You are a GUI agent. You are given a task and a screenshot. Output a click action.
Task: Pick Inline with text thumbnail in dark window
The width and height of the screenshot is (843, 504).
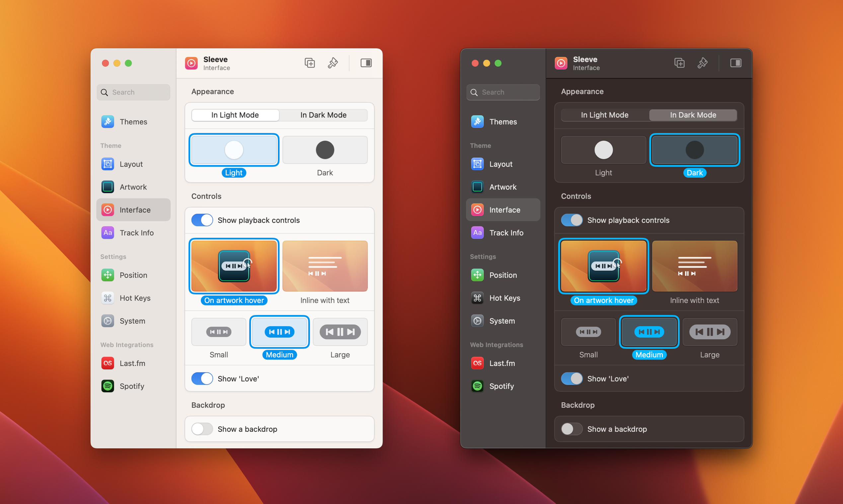694,266
